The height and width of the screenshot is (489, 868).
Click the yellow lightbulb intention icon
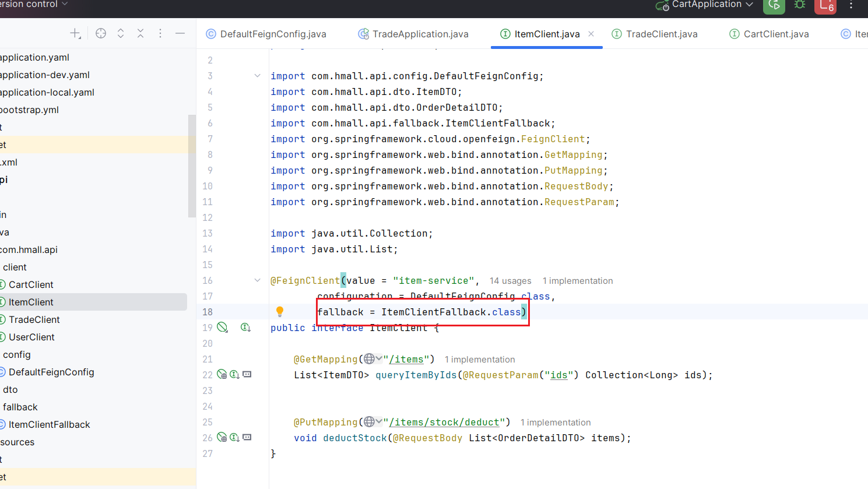click(280, 312)
